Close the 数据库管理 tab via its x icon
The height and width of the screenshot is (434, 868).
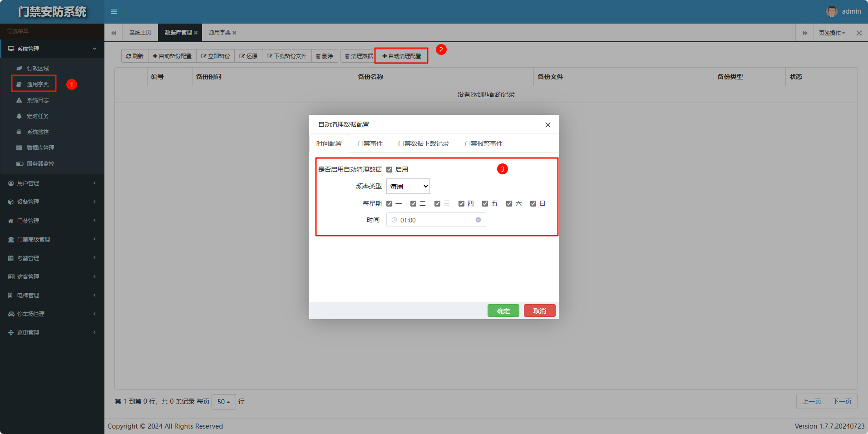pos(196,33)
